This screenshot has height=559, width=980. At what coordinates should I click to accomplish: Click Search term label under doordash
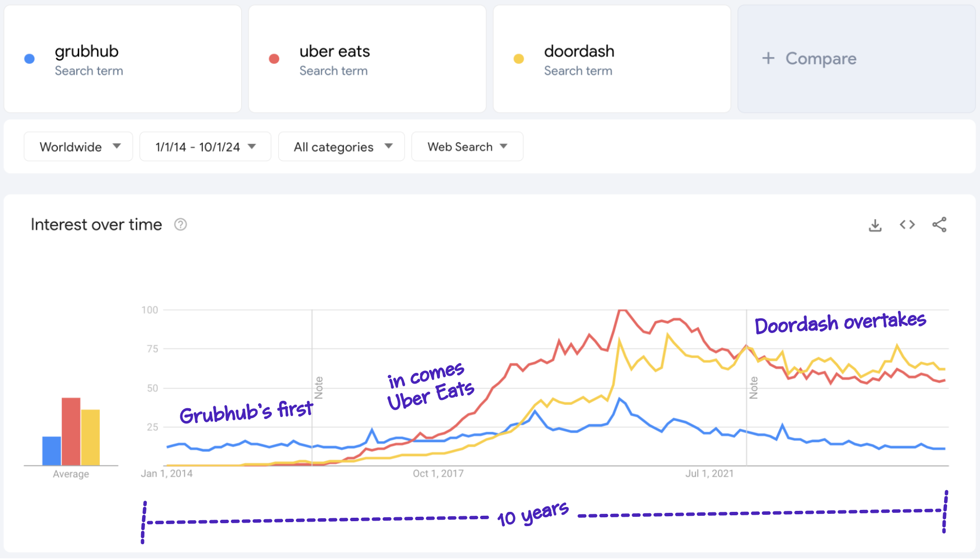click(578, 71)
